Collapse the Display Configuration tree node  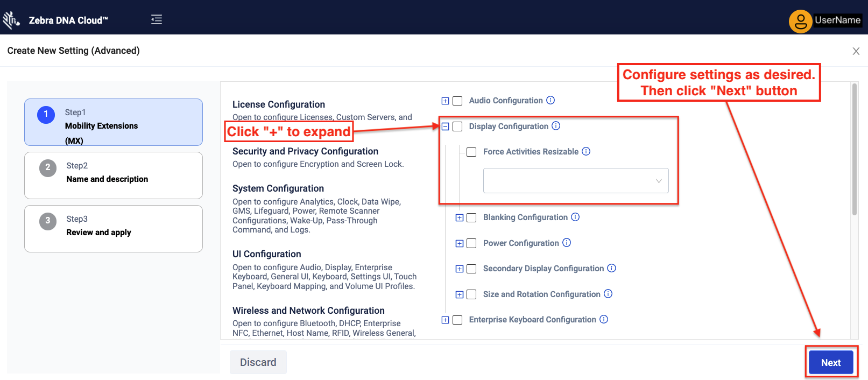445,126
